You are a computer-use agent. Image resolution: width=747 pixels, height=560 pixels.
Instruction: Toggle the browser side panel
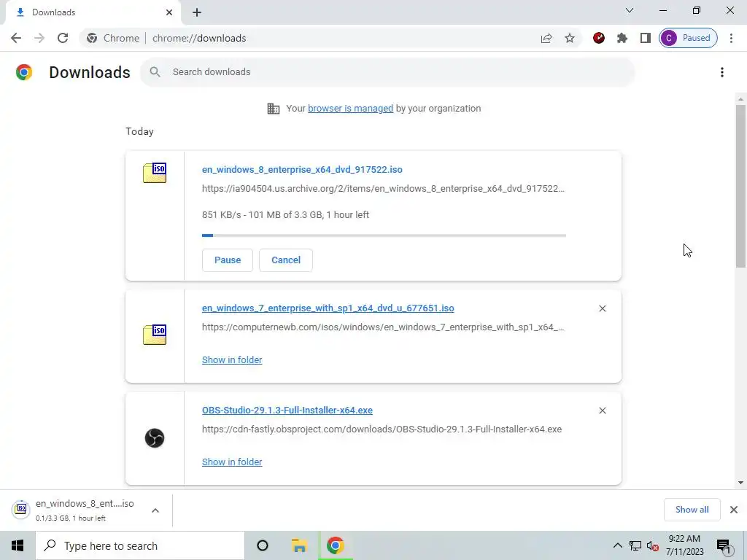pyautogui.click(x=645, y=38)
